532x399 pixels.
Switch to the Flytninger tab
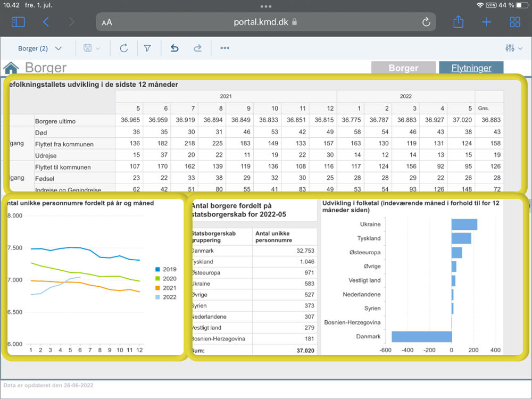471,68
